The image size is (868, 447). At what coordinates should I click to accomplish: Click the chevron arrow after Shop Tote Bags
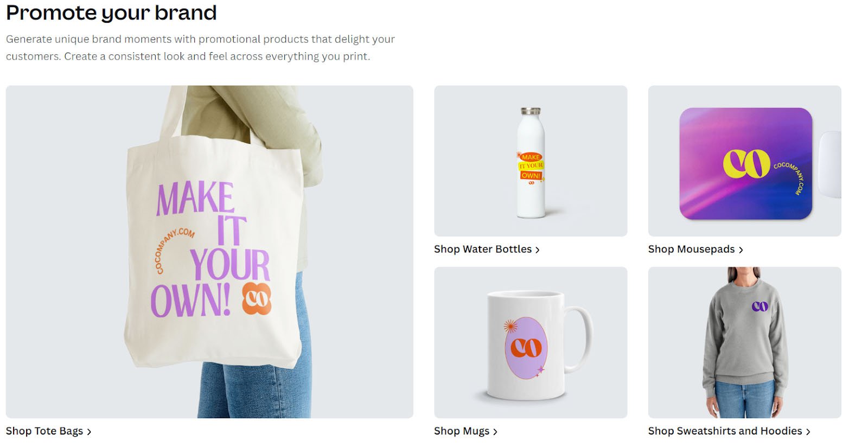[89, 432]
